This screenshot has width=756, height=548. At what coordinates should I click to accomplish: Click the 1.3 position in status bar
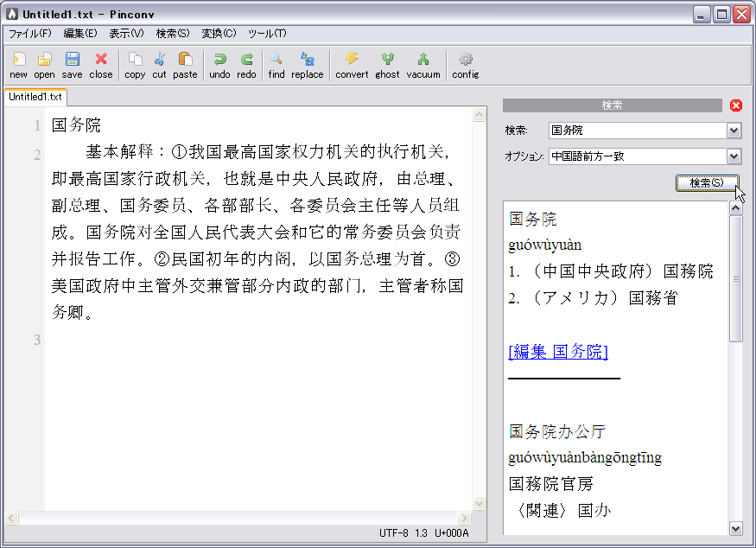click(x=421, y=533)
